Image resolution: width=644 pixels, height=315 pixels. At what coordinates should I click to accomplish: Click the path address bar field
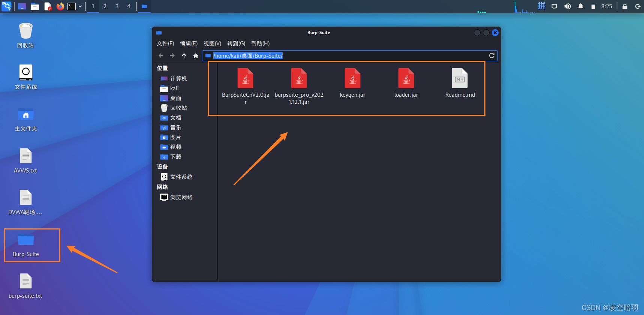(350, 55)
